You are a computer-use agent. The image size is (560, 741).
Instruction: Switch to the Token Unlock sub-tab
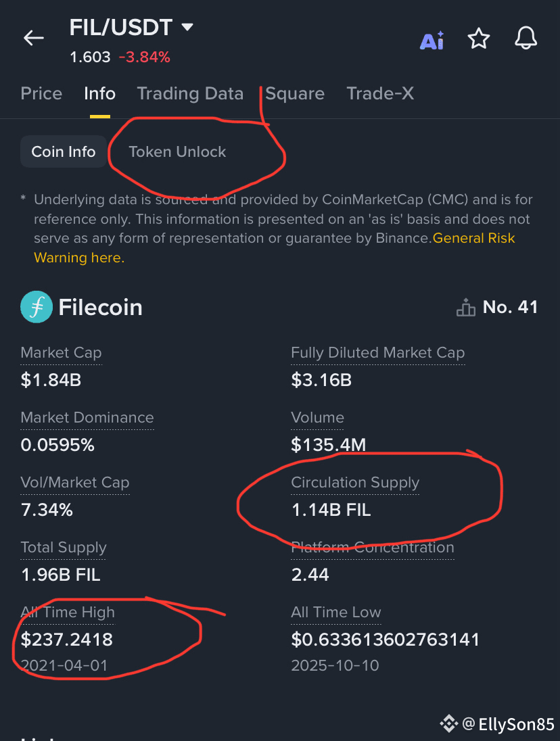[x=177, y=151]
